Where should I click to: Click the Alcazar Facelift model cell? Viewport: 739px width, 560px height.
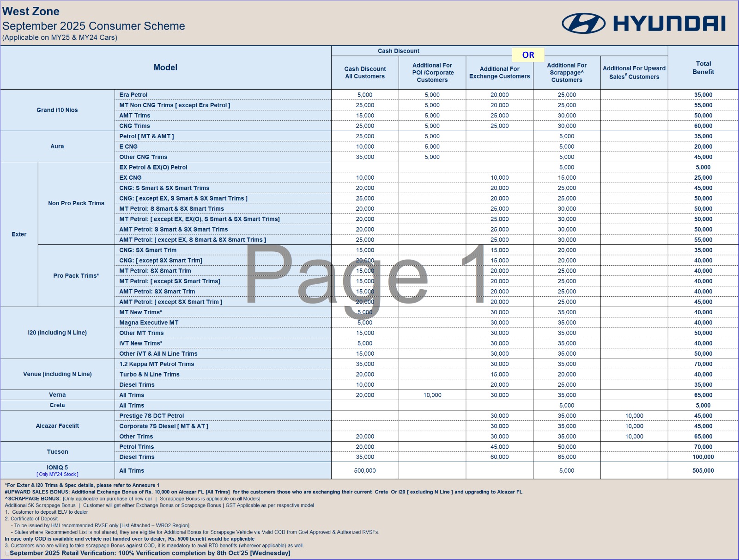coord(57,426)
